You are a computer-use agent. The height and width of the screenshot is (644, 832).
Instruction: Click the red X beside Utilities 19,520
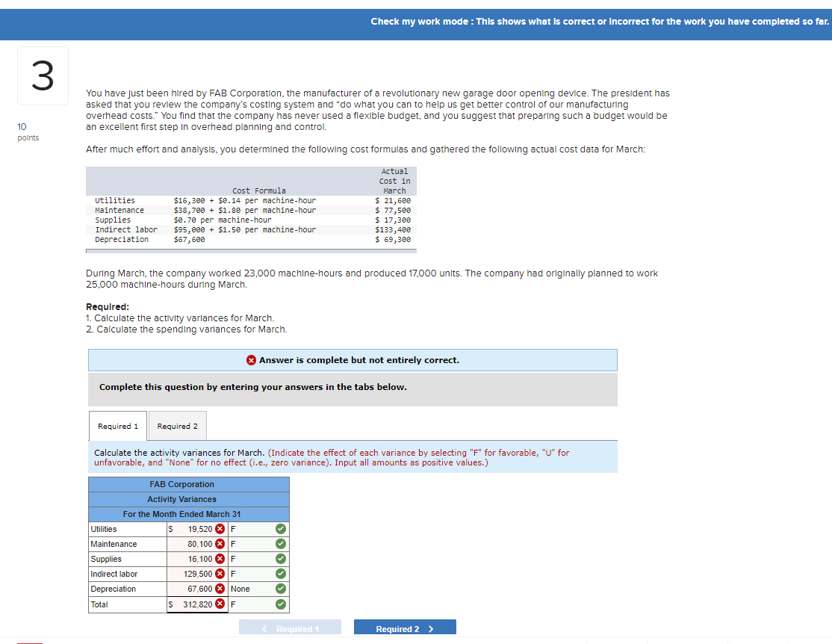(220, 529)
